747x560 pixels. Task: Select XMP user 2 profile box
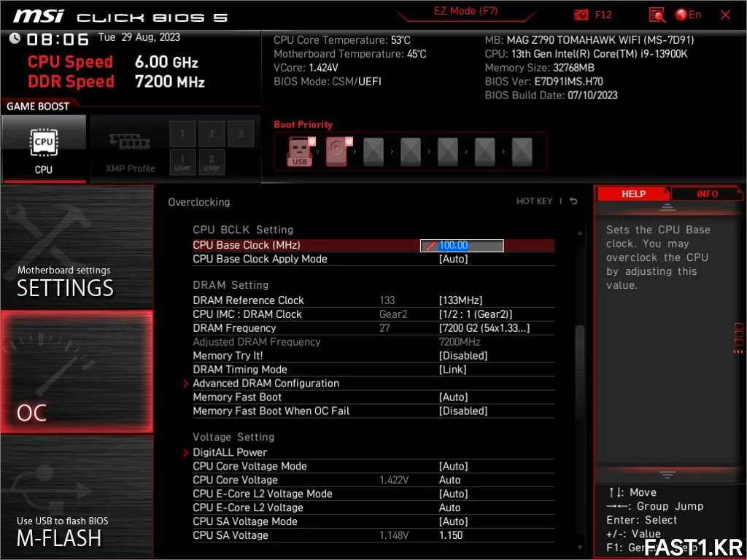pos(212,163)
